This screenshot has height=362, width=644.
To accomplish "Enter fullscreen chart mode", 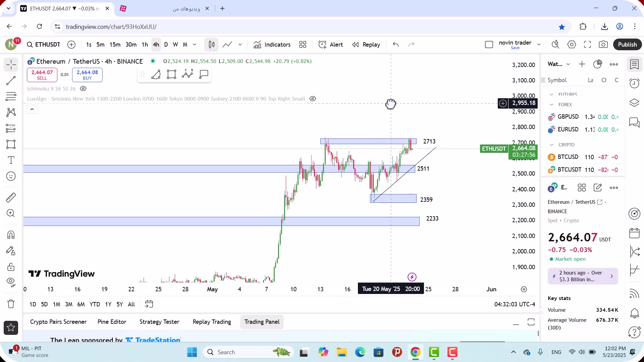I will [587, 45].
